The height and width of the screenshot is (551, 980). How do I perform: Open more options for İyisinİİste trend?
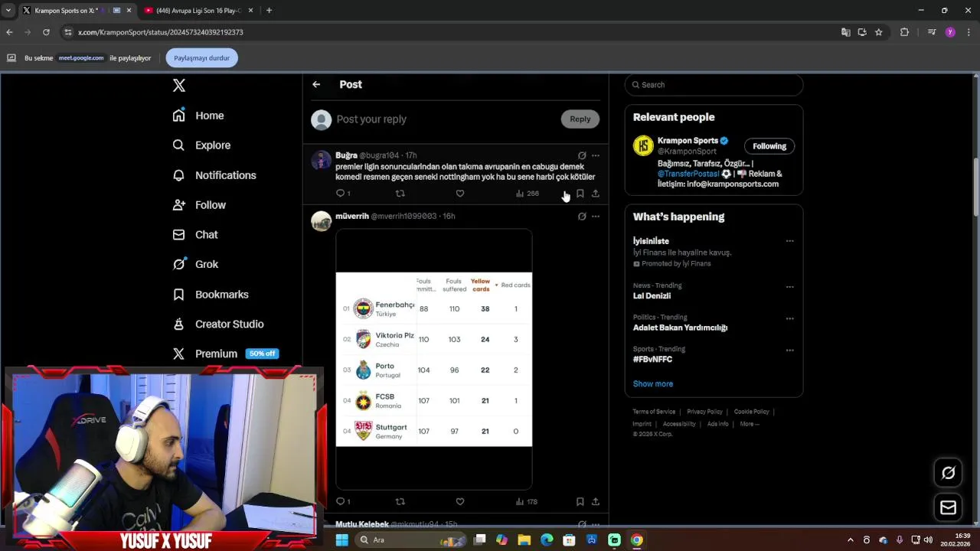click(x=789, y=241)
